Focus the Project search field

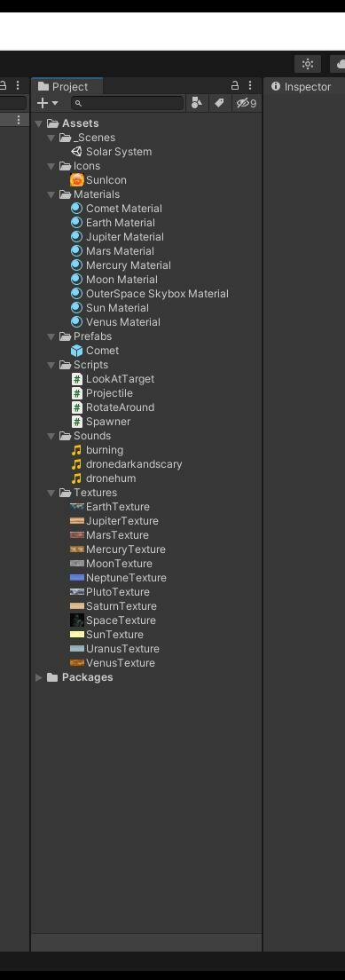tap(128, 103)
